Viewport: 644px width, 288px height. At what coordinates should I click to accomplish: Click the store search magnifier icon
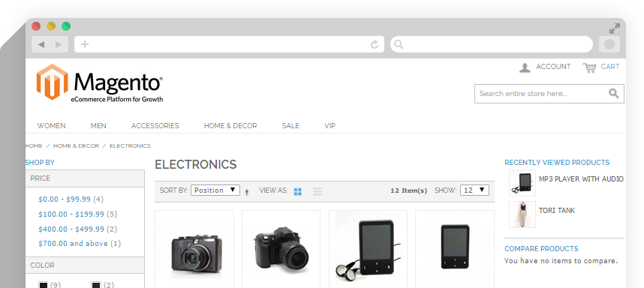614,94
